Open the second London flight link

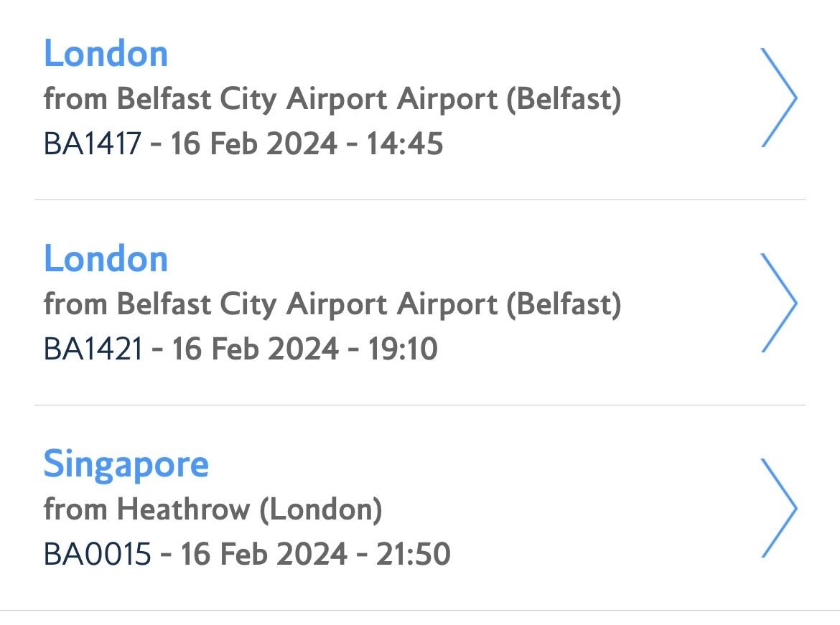pos(106,258)
